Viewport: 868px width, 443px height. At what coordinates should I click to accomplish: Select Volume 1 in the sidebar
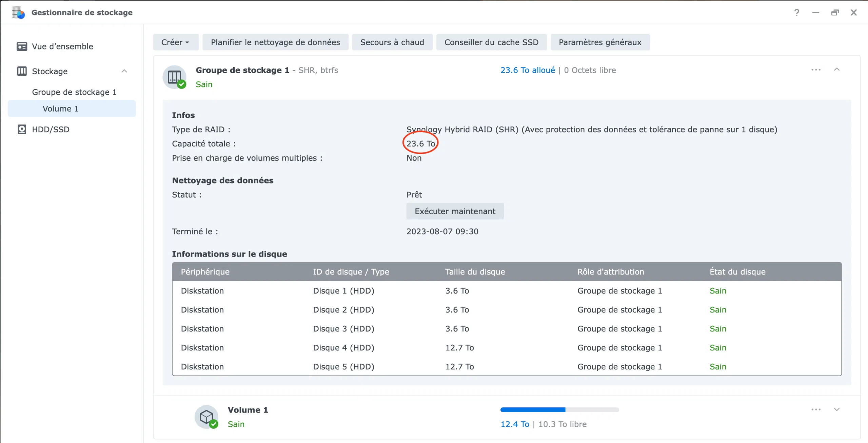coord(60,109)
